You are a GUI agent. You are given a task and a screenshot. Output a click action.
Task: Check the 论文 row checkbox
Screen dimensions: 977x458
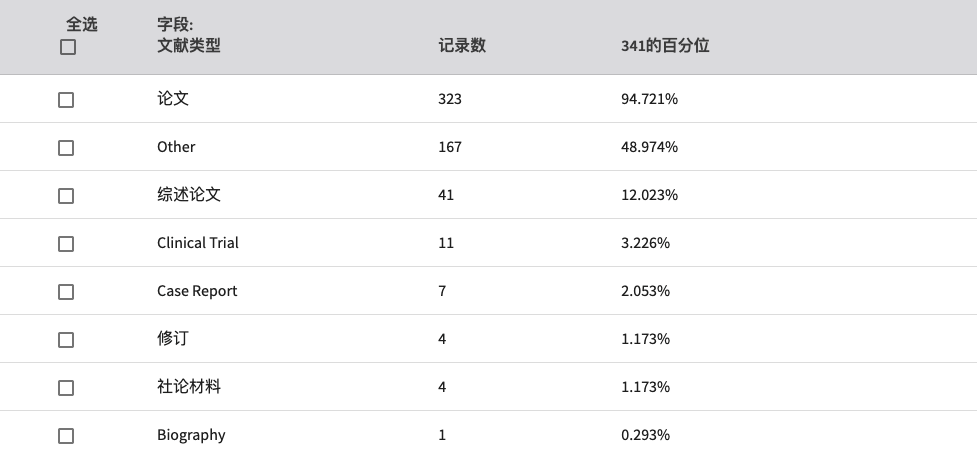[66, 100]
